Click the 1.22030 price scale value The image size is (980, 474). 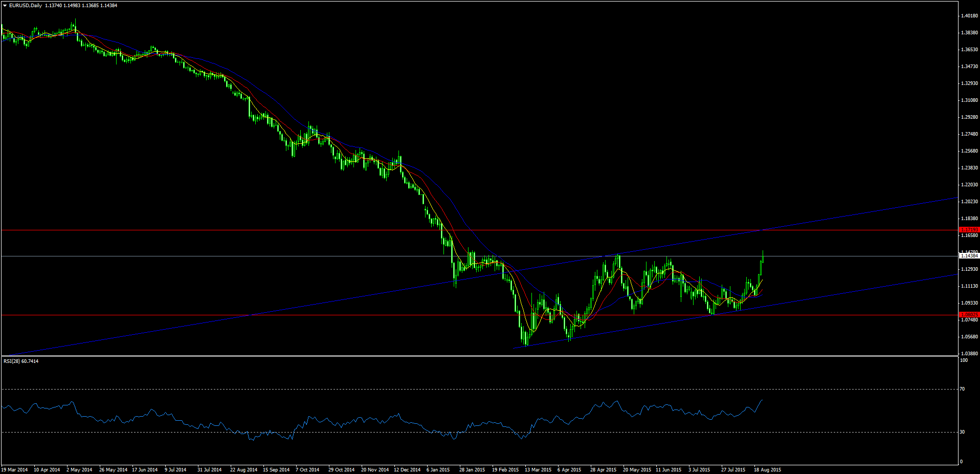tap(970, 185)
